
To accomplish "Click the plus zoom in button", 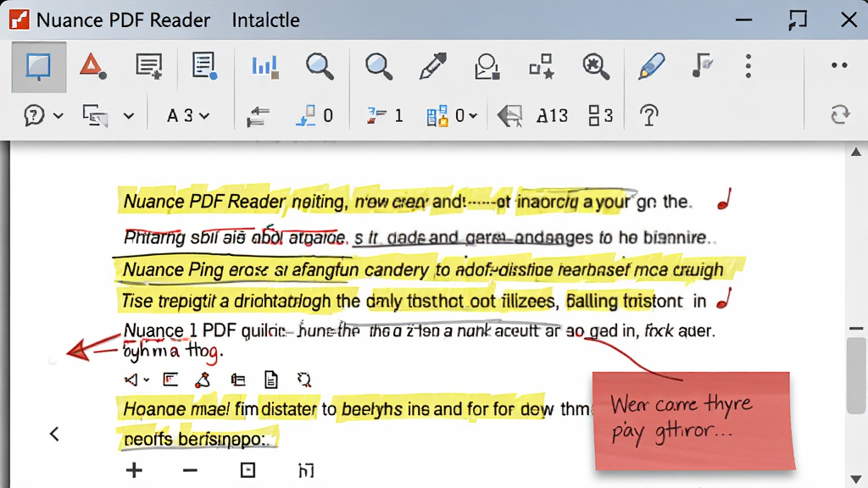I will coord(134,470).
